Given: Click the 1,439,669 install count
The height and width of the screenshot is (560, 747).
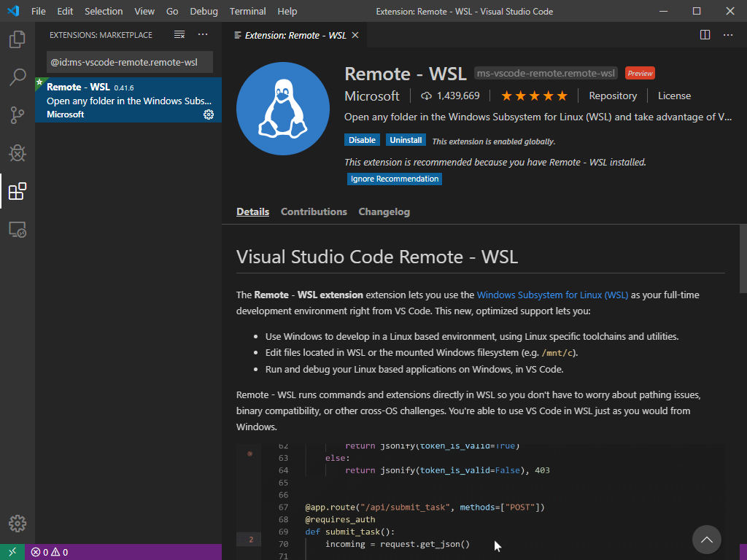Looking at the screenshot, I should (458, 96).
